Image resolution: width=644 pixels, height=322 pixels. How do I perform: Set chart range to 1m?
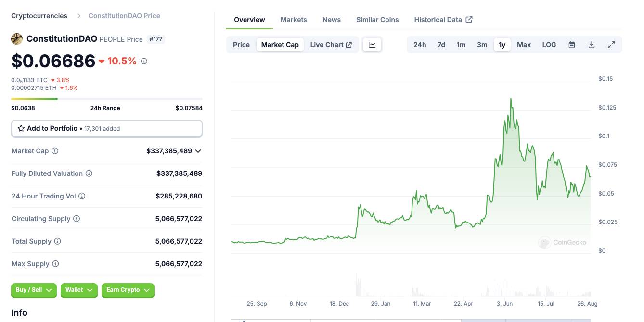coord(461,45)
